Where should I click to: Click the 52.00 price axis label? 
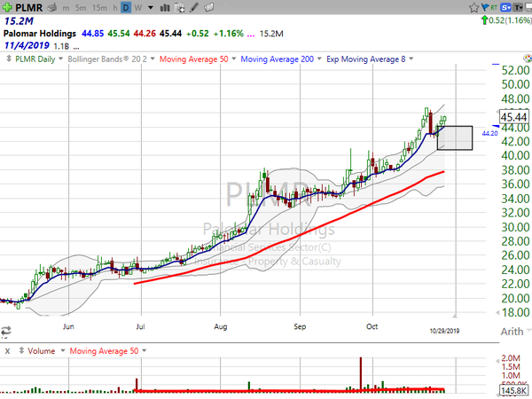515,71
